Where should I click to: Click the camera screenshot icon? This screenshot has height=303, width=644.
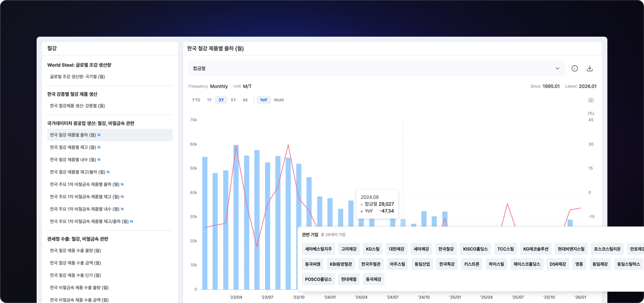(x=591, y=100)
